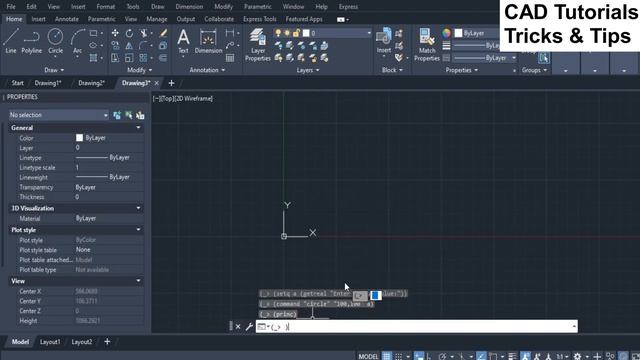Toggle the grid display in status bar
This screenshot has width=640, height=360.
point(387,356)
